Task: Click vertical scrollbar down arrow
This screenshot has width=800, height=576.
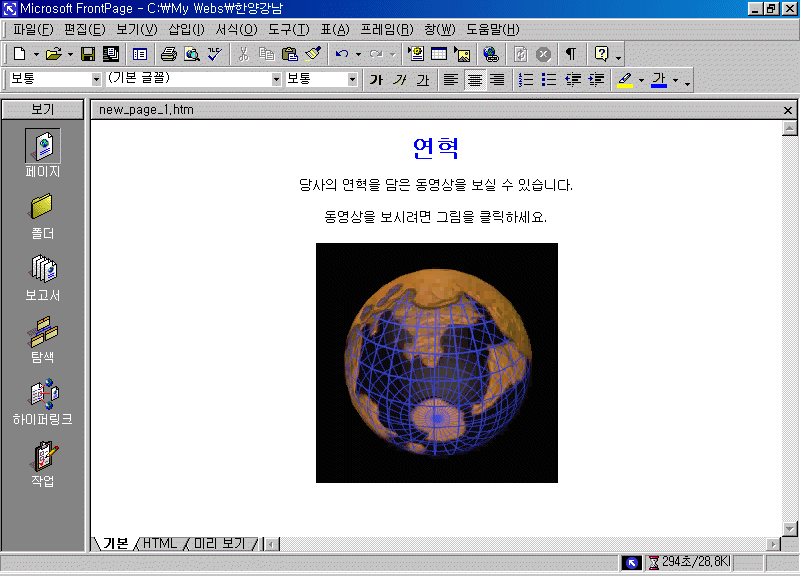Action: pyautogui.click(x=789, y=529)
